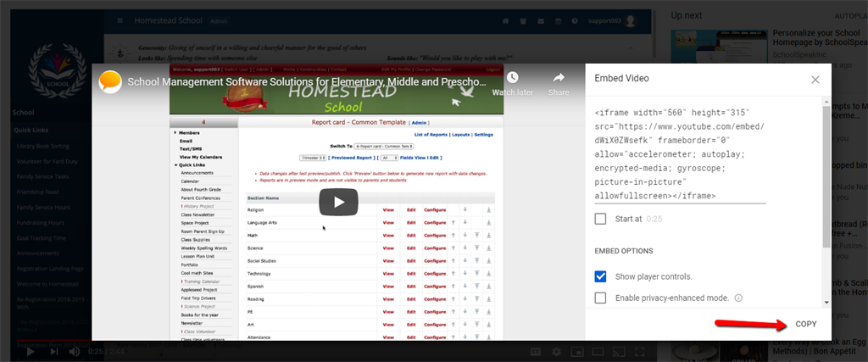The image size is (868, 362).
Task: Click the Share arrow icon on video
Action: point(559,77)
